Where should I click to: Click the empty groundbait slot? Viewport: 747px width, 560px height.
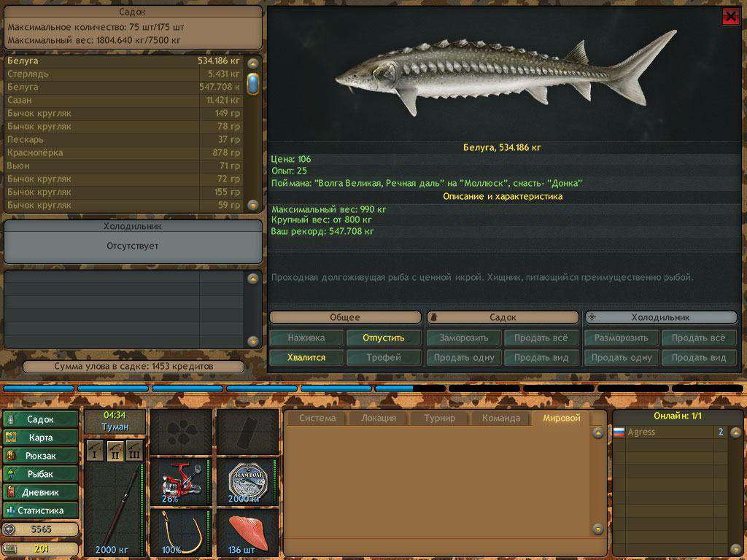point(181,432)
